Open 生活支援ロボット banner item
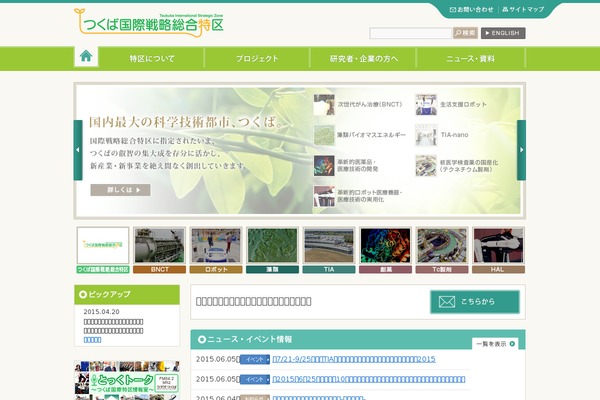The width and height of the screenshot is (600, 400). [451, 104]
